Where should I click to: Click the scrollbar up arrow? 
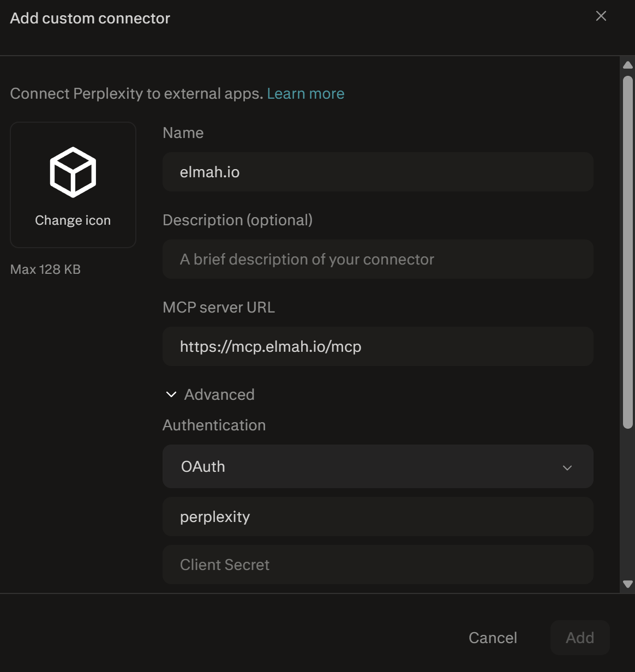point(627,64)
